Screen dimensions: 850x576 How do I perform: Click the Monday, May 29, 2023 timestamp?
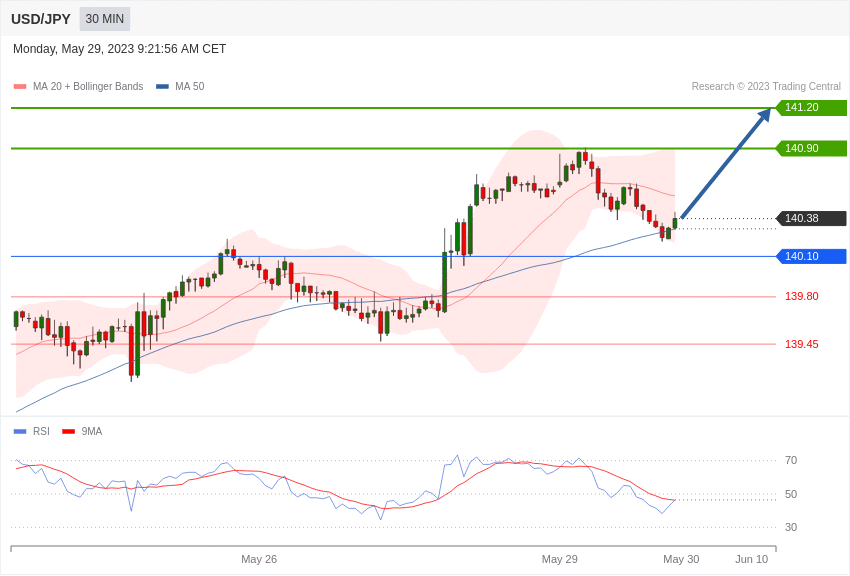(x=119, y=49)
